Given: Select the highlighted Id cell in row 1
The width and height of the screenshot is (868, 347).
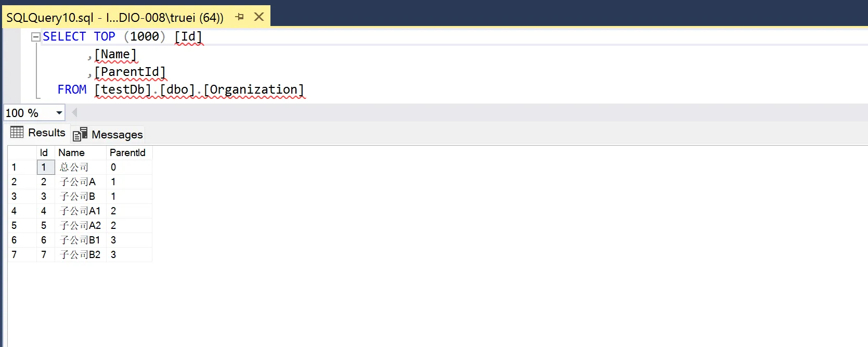Looking at the screenshot, I should tap(46, 167).
